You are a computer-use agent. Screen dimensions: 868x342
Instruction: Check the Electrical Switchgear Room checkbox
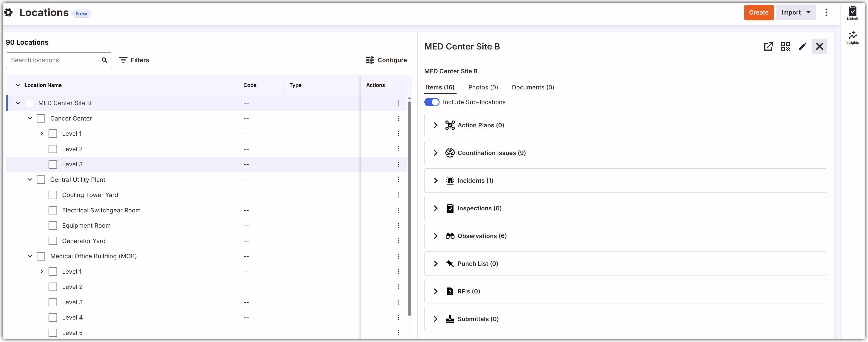[x=53, y=210]
